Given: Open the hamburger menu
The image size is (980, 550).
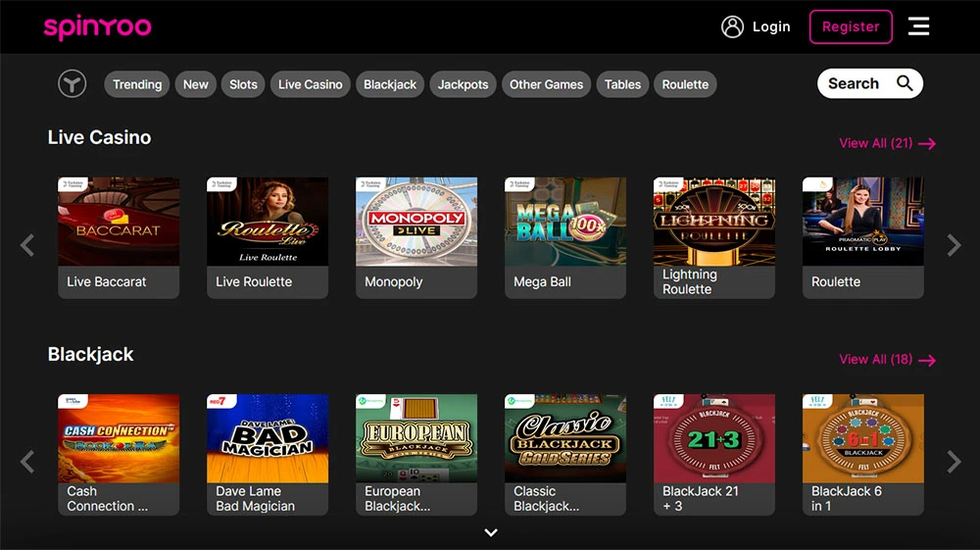Looking at the screenshot, I should [x=919, y=26].
